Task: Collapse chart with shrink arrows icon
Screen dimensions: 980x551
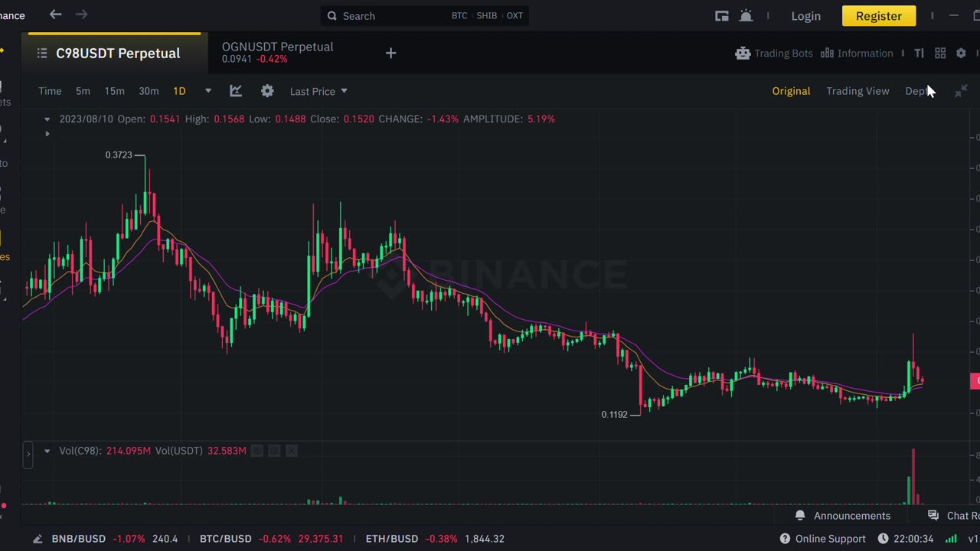Action: point(961,91)
